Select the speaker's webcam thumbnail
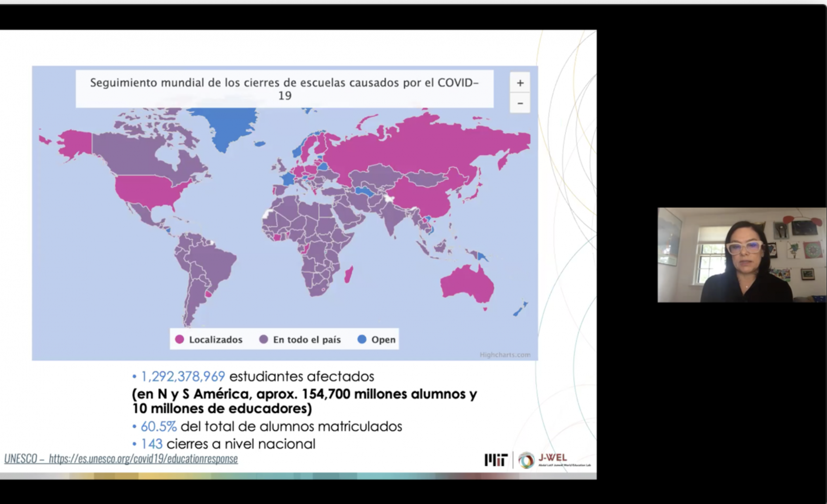Viewport: 827px width, 504px height. coord(742,255)
